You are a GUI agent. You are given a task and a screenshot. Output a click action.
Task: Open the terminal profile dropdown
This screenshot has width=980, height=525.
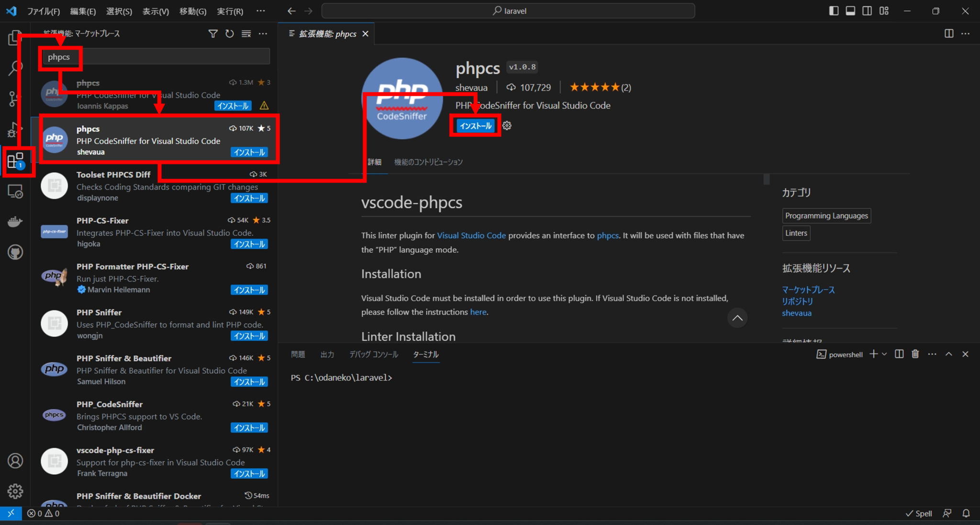click(x=883, y=354)
